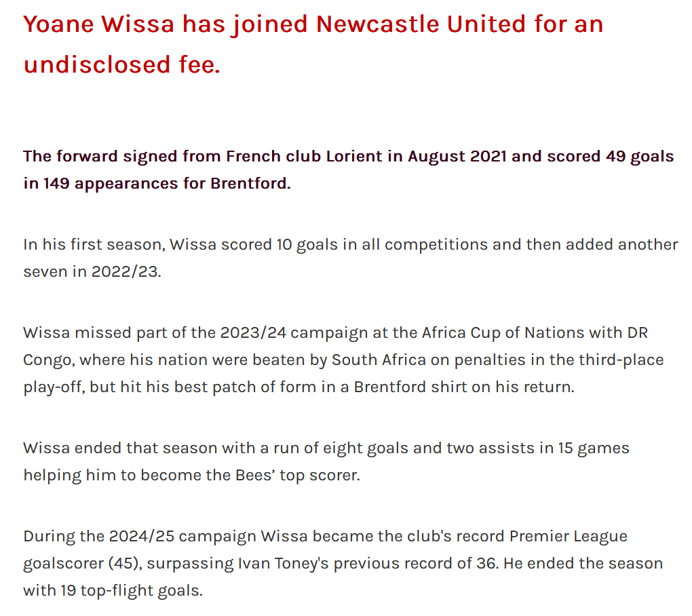The height and width of the screenshot is (616, 692).
Task: Click 'undisclosed fee.' in the headline
Action: pos(122,64)
